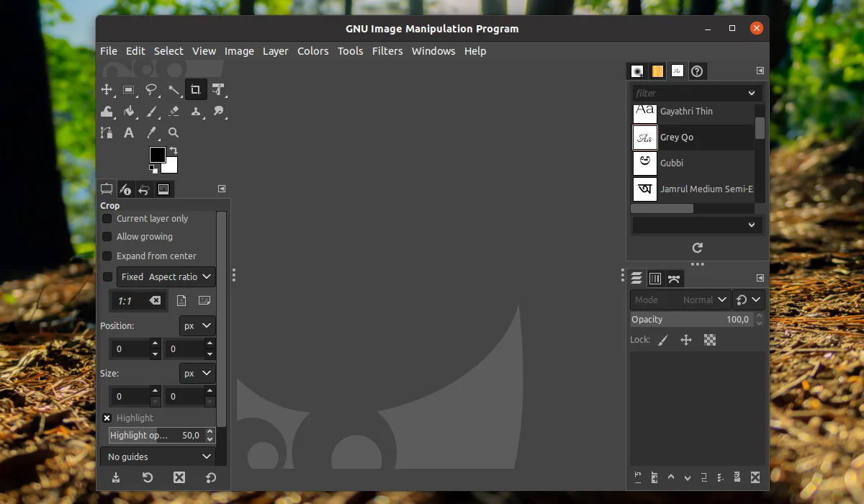Viewport: 864px width, 504px height.
Task: Switch to the Channels tab
Action: (x=655, y=278)
